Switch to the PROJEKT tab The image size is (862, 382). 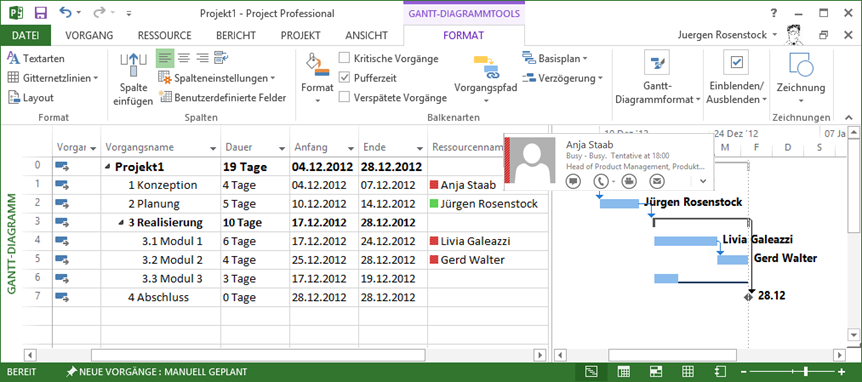click(300, 36)
